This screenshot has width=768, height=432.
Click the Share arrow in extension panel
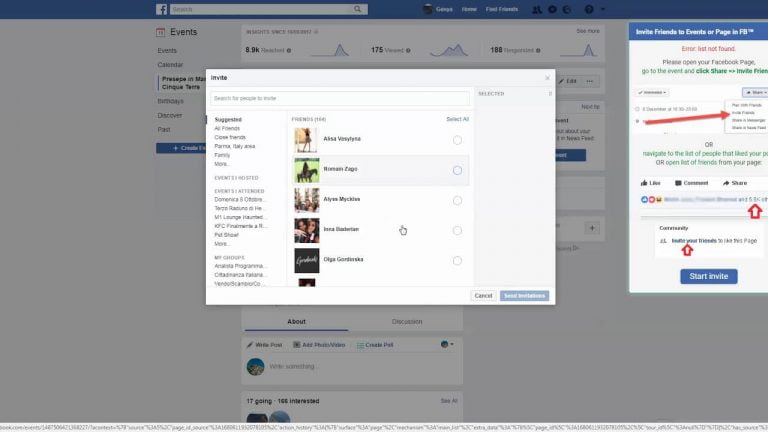[726, 183]
